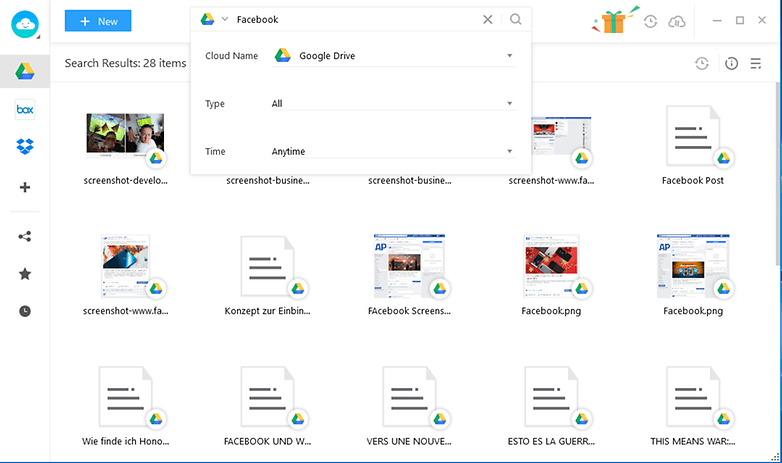Open the Dropbox cloud in sidebar

coord(25,146)
